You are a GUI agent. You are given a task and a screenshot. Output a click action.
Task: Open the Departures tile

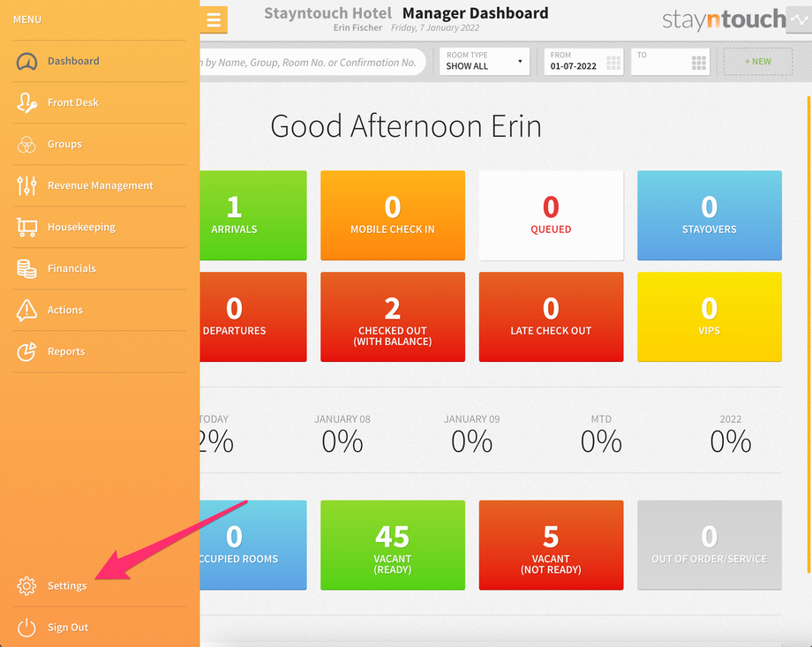(x=253, y=317)
